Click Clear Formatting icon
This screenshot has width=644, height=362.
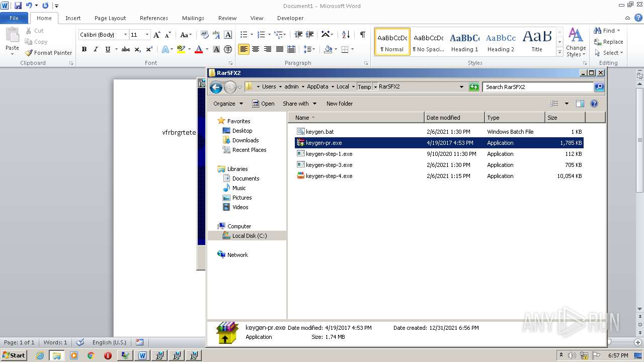pyautogui.click(x=205, y=35)
